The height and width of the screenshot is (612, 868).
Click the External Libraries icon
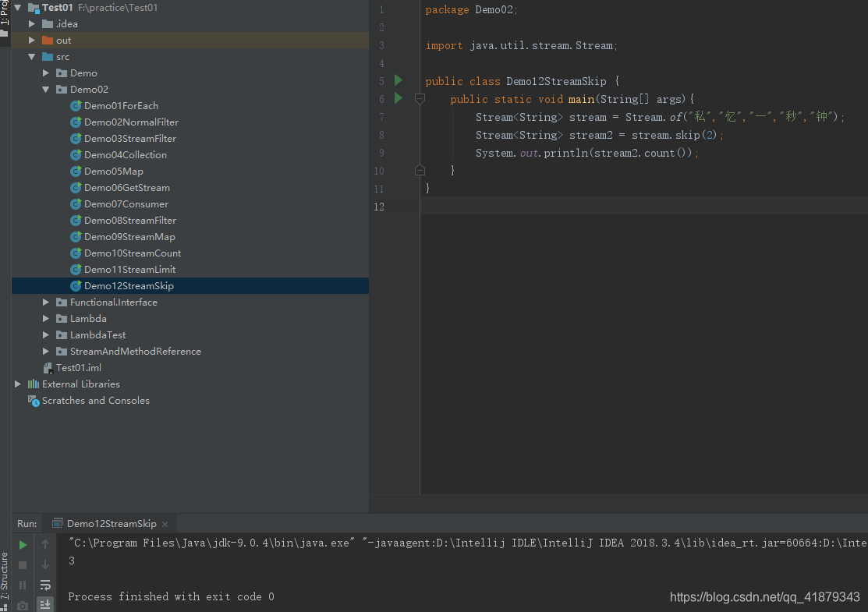[34, 384]
